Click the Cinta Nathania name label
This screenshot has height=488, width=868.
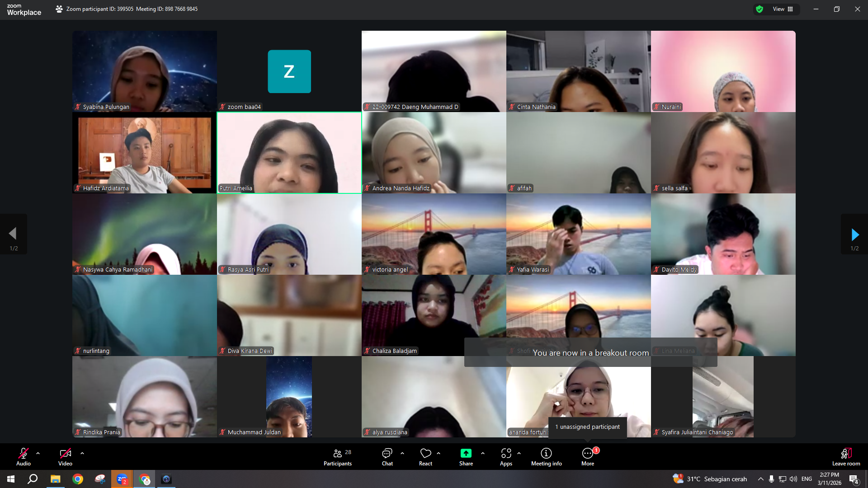pyautogui.click(x=532, y=107)
